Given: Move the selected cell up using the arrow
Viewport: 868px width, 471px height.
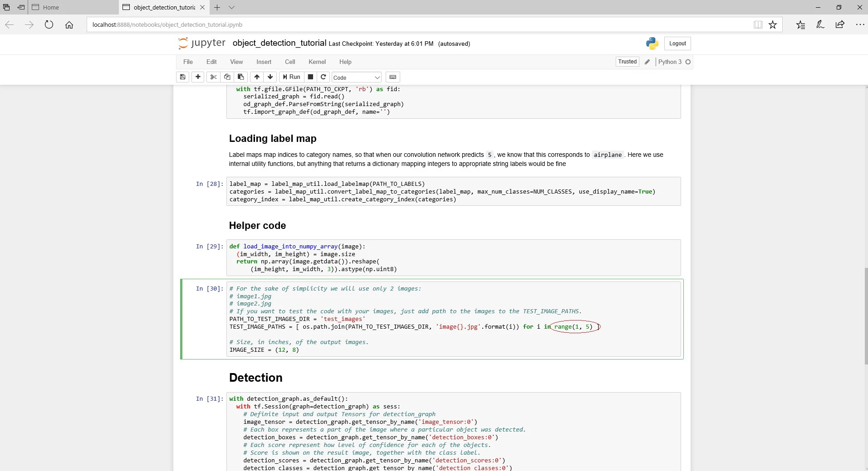Looking at the screenshot, I should click(x=257, y=77).
